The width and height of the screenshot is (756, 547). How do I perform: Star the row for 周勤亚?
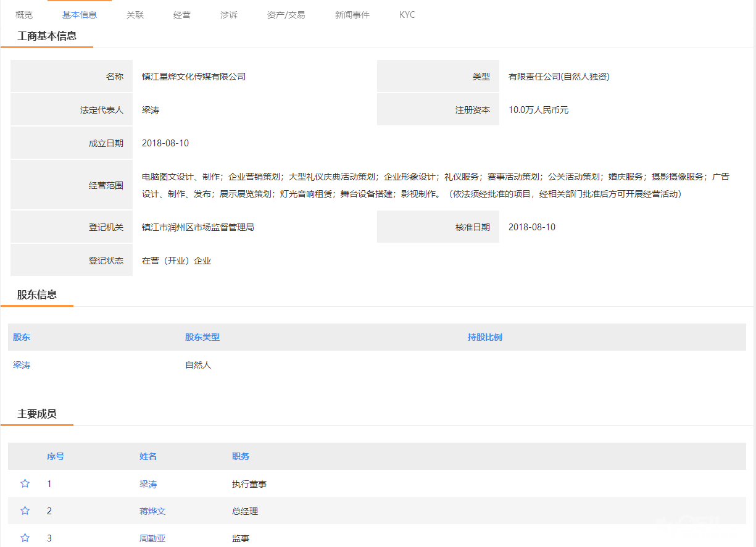click(x=25, y=538)
